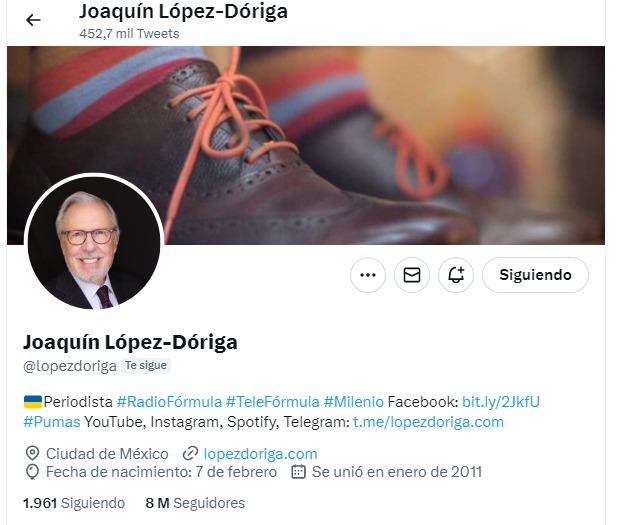
Task: Follow the bit.ly/2JkfU Facebook link
Action: [501, 402]
